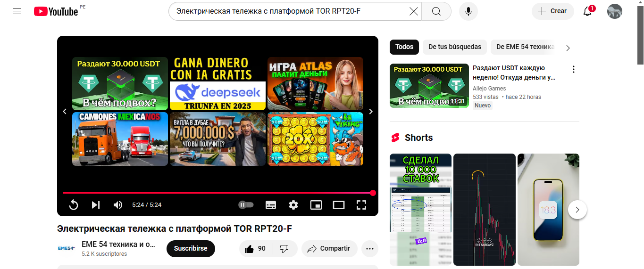Open Short 'Сделал 10 000 ставок'
Screen dimensions: 644x269
420,210
